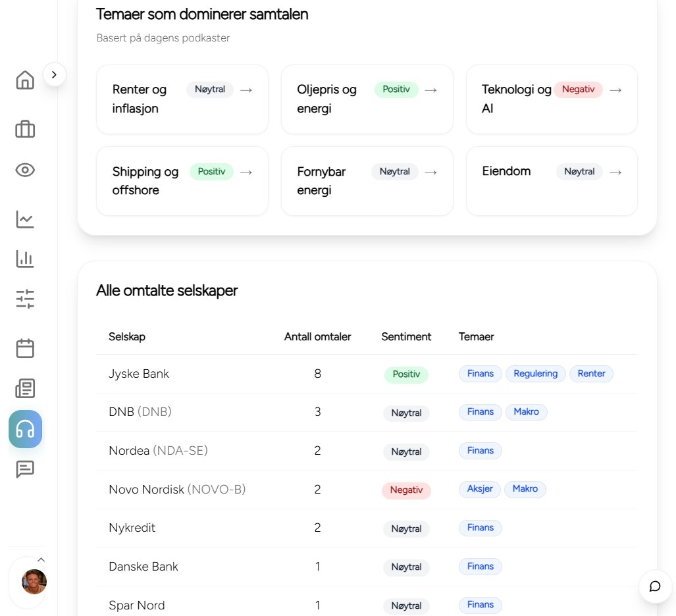676x616 pixels.
Task: Click the Finans tag for Jyske Bank
Action: [x=481, y=374]
